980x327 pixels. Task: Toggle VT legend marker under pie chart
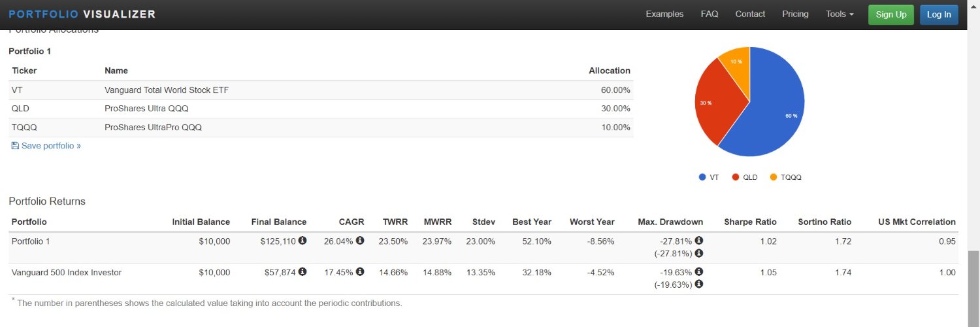pos(702,177)
